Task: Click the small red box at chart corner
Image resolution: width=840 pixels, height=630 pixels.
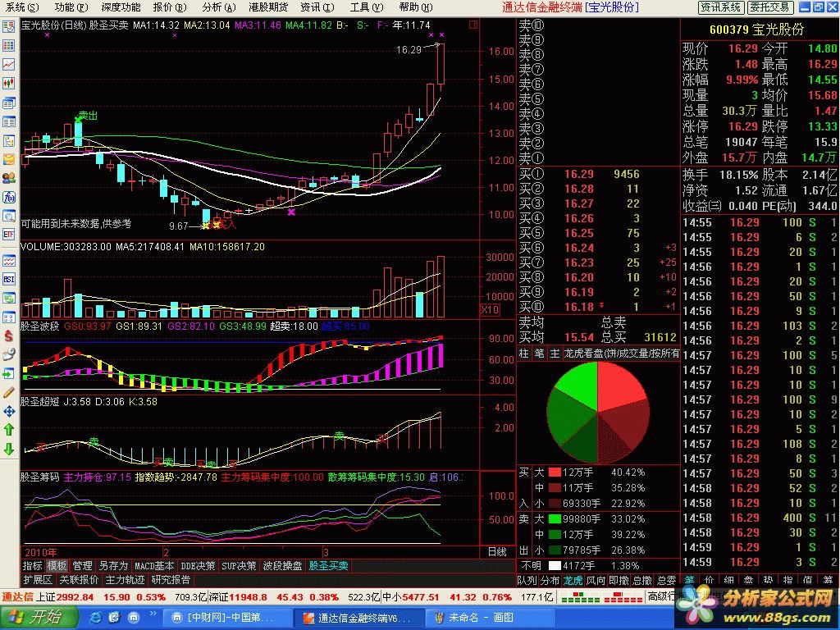Action: (x=473, y=25)
